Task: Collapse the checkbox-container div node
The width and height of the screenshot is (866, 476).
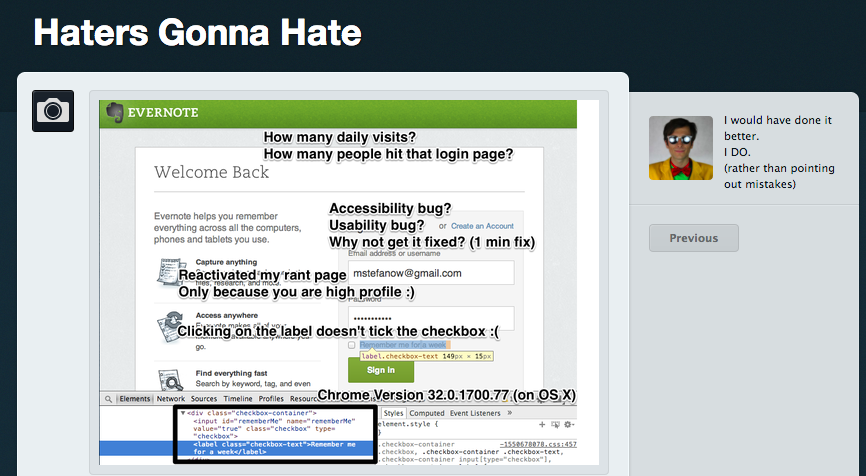Action: [183, 413]
